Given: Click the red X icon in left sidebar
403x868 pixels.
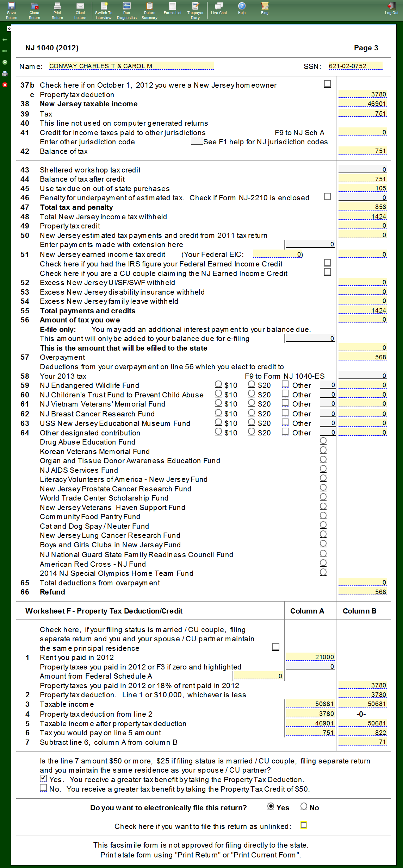Looking at the screenshot, I should point(5,85).
